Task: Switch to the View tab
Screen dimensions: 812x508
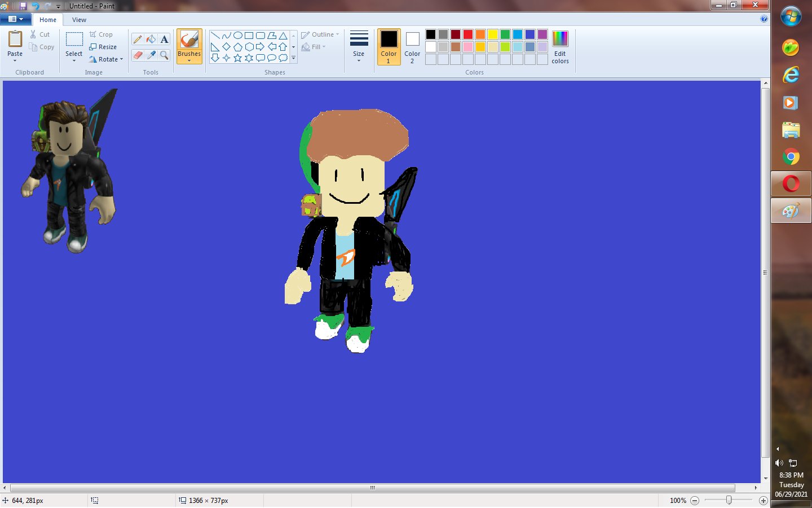Action: tap(79, 20)
